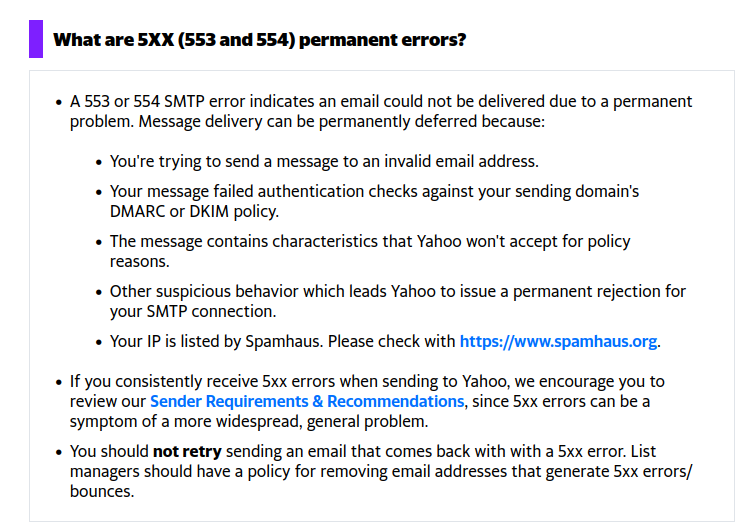Open the https://www.spamhaus.org link
The height and width of the screenshot is (532, 755).
[x=558, y=341]
